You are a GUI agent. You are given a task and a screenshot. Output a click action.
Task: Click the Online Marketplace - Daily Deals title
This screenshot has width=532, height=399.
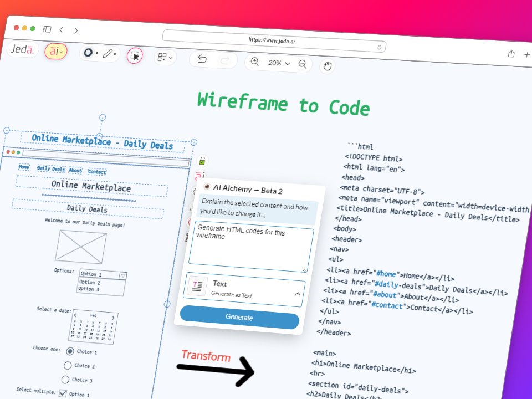(103, 141)
